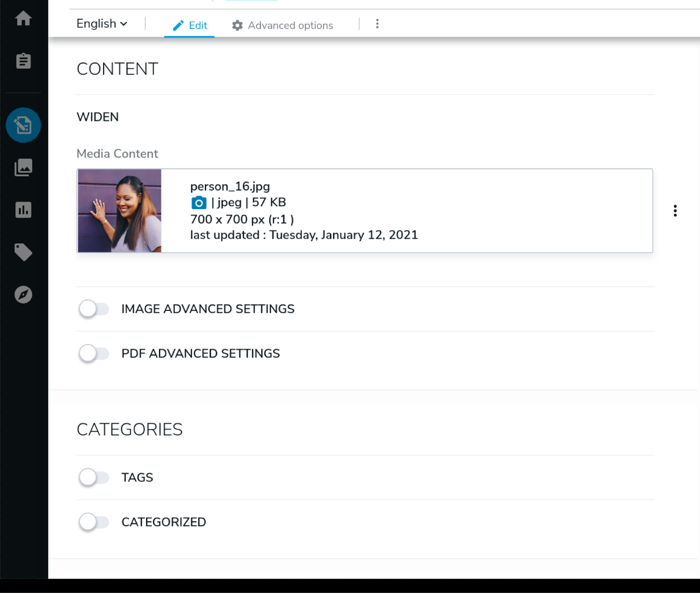
Task: Open the media library images icon
Action: (23, 167)
